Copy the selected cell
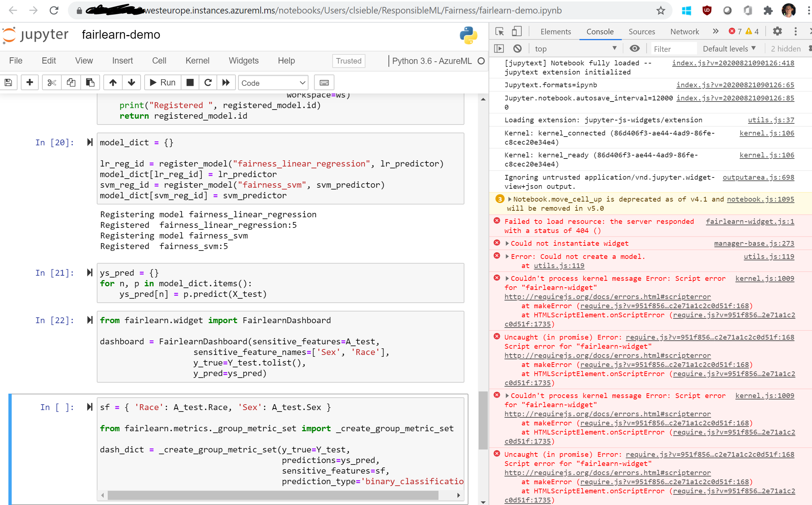This screenshot has width=812, height=505. pos(71,82)
